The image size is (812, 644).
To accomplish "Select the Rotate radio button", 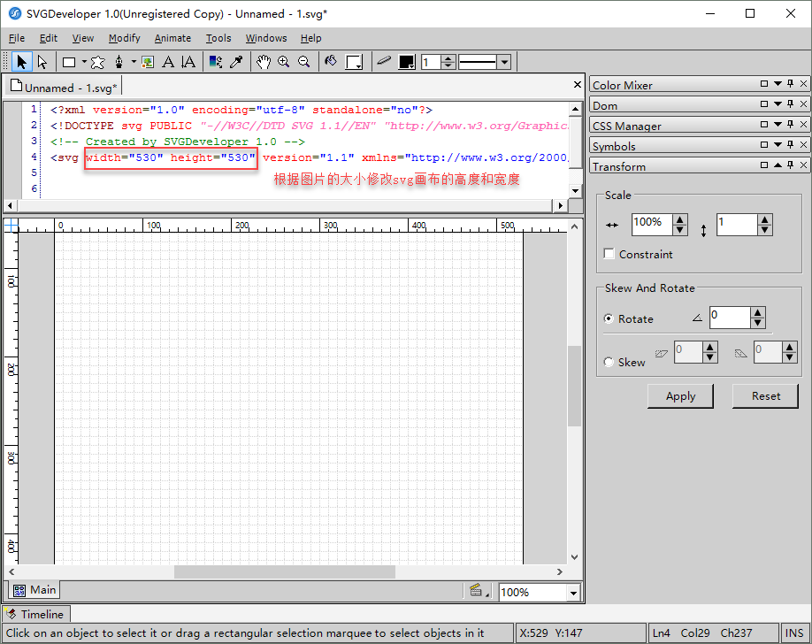I will pyautogui.click(x=609, y=318).
